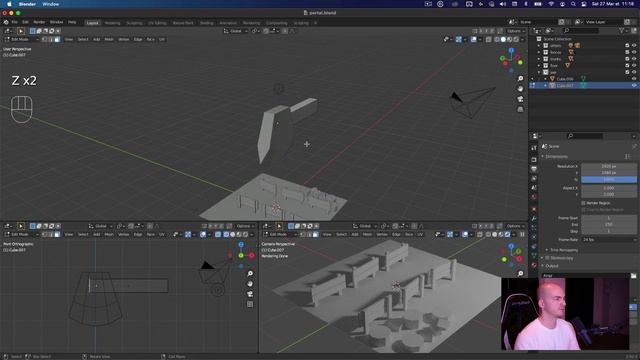Open outliner filter funnel icon
This screenshot has width=640, height=360.
tap(622, 31)
